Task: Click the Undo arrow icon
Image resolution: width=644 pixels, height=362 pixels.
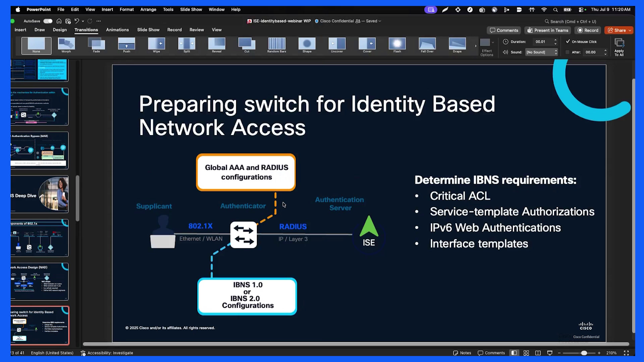Action: coord(77,21)
